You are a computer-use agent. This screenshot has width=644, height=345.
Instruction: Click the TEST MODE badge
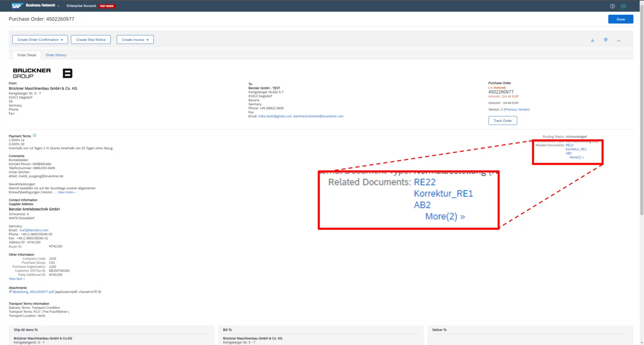(107, 6)
